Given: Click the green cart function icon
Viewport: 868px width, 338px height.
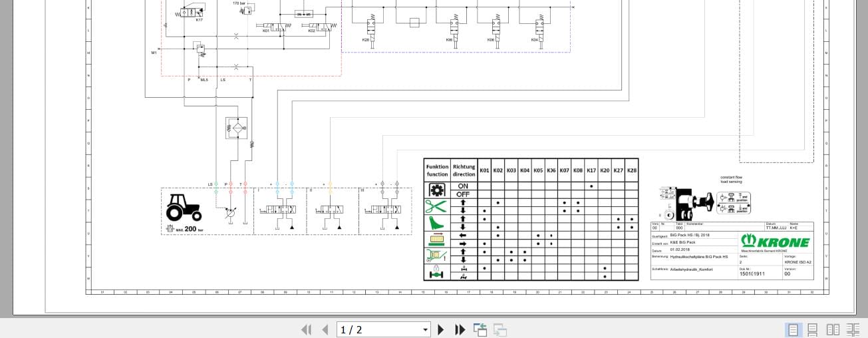Looking at the screenshot, I should click(437, 255).
